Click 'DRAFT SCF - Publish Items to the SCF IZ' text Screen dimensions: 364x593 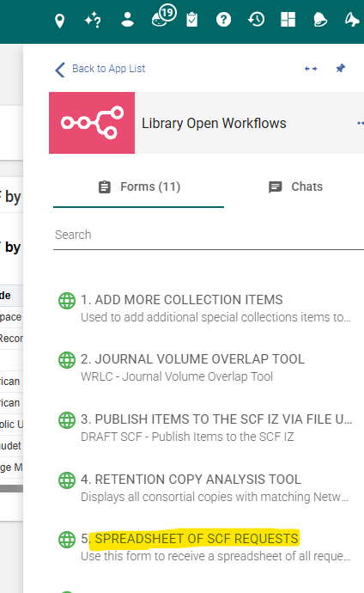(x=187, y=437)
